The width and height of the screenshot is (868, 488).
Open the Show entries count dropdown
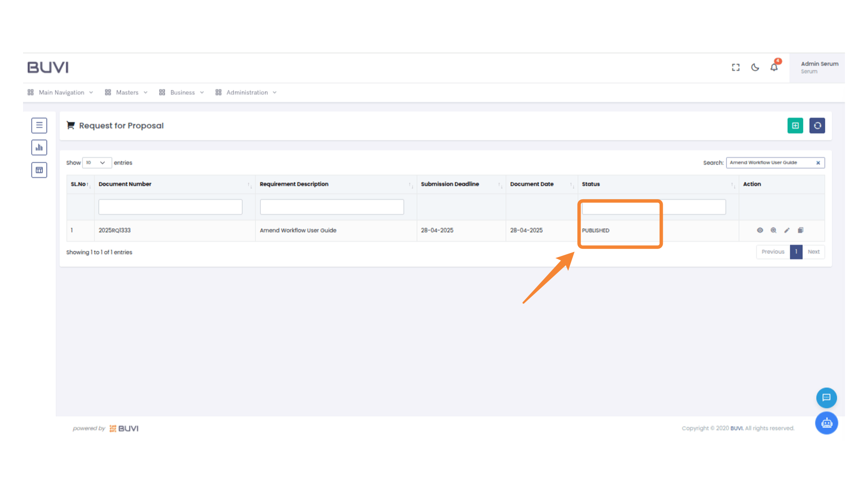point(96,163)
